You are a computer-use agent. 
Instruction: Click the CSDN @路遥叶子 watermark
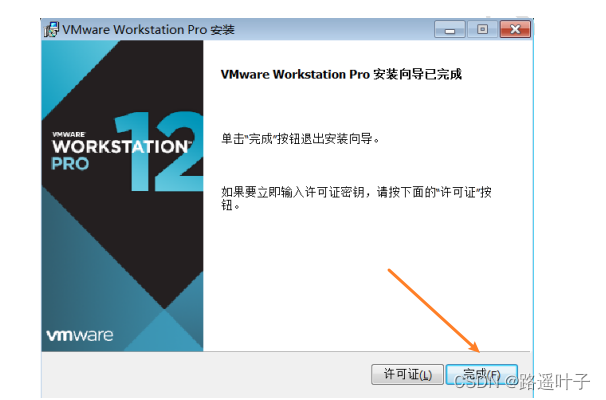click(x=522, y=382)
